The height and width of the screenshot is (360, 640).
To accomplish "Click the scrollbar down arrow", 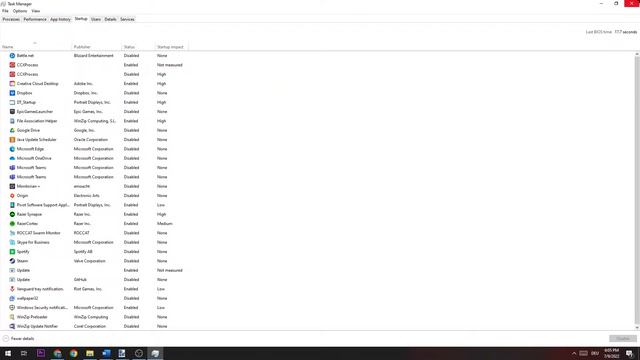I will coord(637,328).
